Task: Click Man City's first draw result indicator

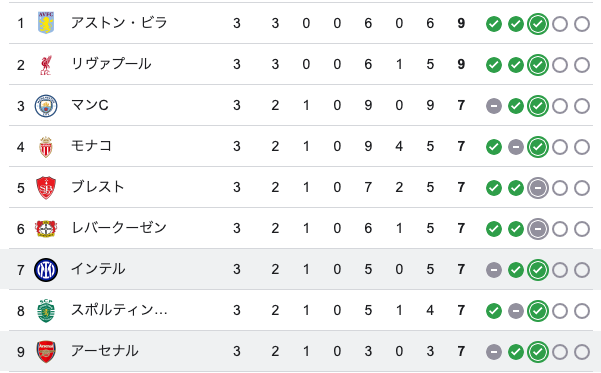Action: point(494,106)
